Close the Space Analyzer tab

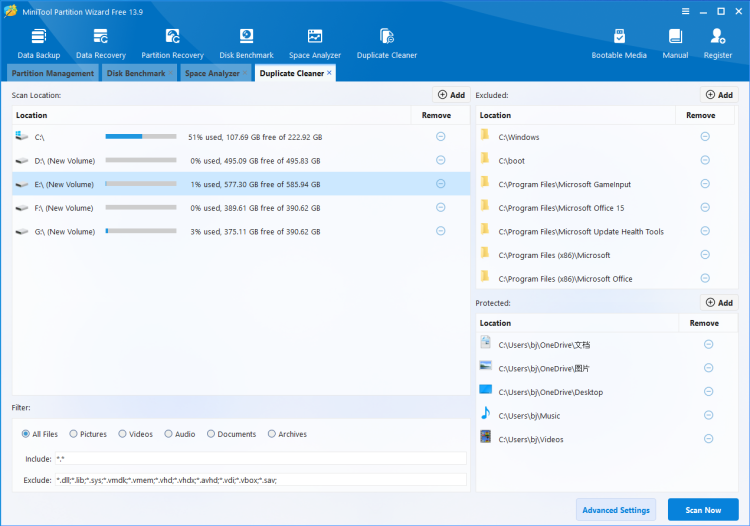click(245, 73)
